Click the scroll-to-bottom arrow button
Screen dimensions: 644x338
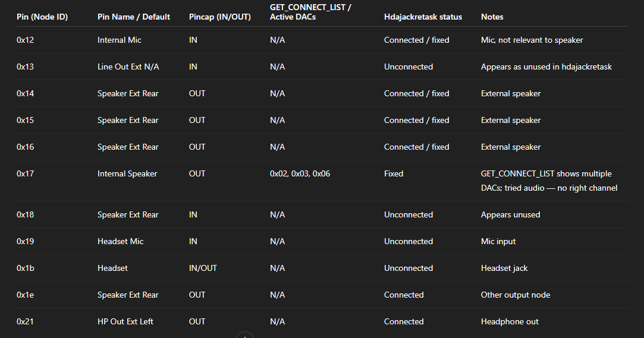pos(245,335)
